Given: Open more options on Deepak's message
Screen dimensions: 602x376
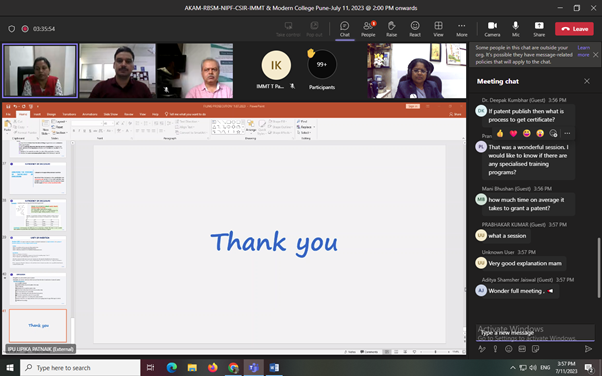Looking at the screenshot, I should coord(567,133).
